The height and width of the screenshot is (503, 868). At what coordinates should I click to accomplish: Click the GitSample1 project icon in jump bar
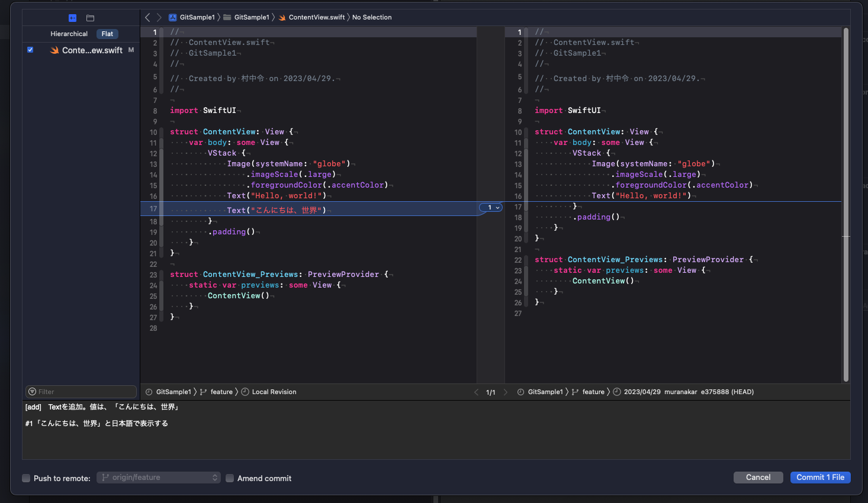point(172,17)
